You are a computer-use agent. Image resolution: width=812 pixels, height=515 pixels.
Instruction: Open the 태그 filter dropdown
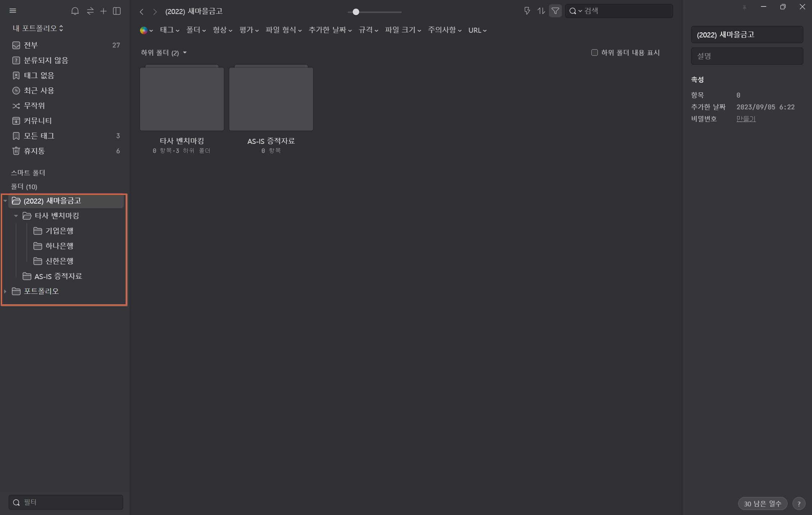[x=170, y=30]
